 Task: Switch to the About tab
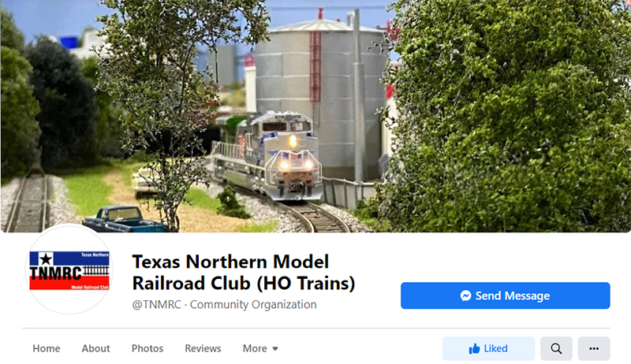coord(95,348)
